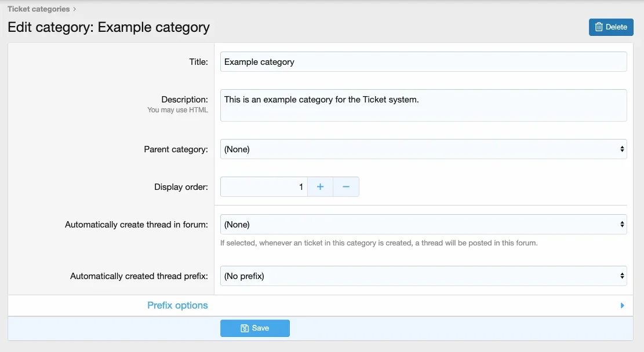
Task: Click the trash icon on the Delete button
Action: [x=599, y=27]
